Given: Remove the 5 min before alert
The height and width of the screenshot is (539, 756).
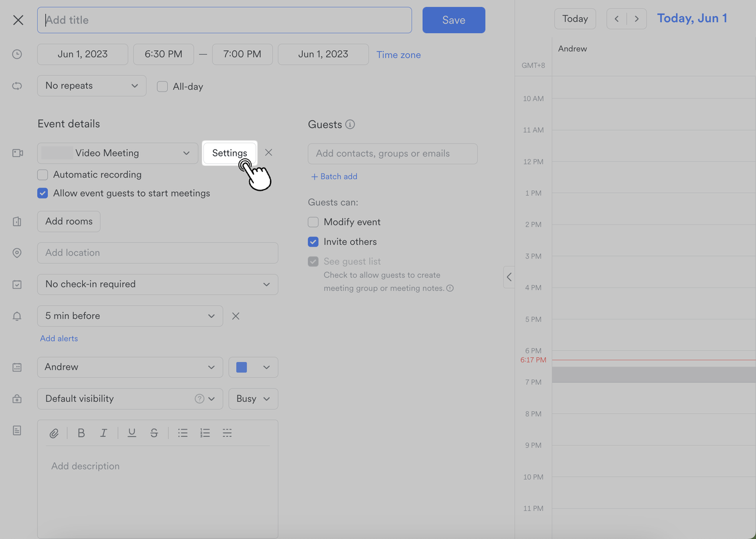Looking at the screenshot, I should (x=236, y=316).
